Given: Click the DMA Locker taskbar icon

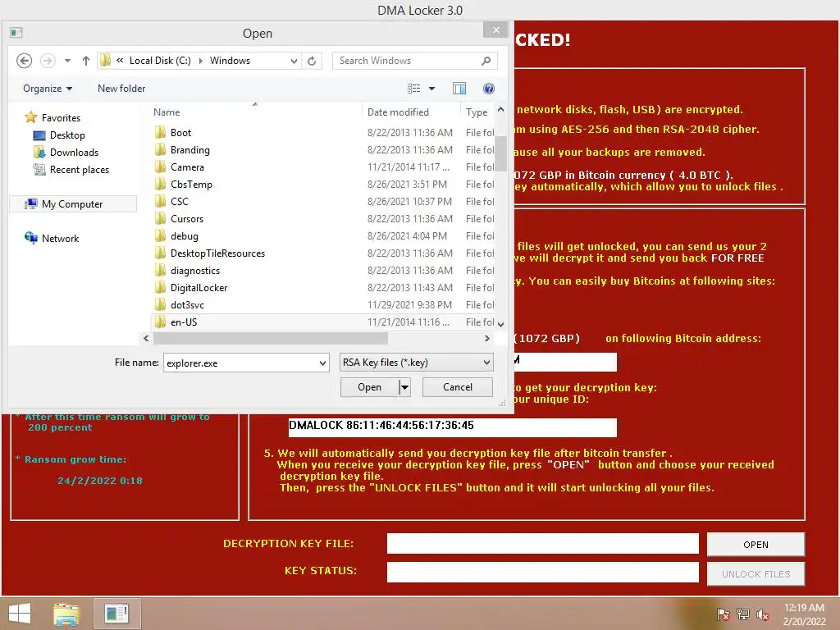Looking at the screenshot, I should (x=117, y=614).
